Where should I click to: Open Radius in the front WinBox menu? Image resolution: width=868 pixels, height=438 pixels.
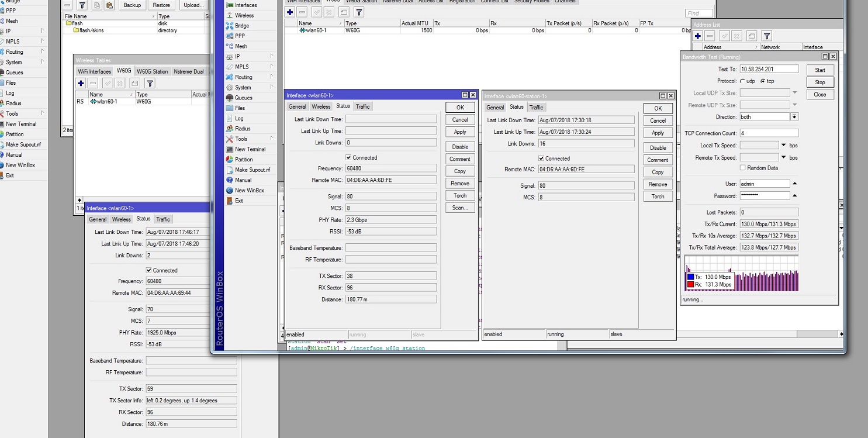pos(243,129)
